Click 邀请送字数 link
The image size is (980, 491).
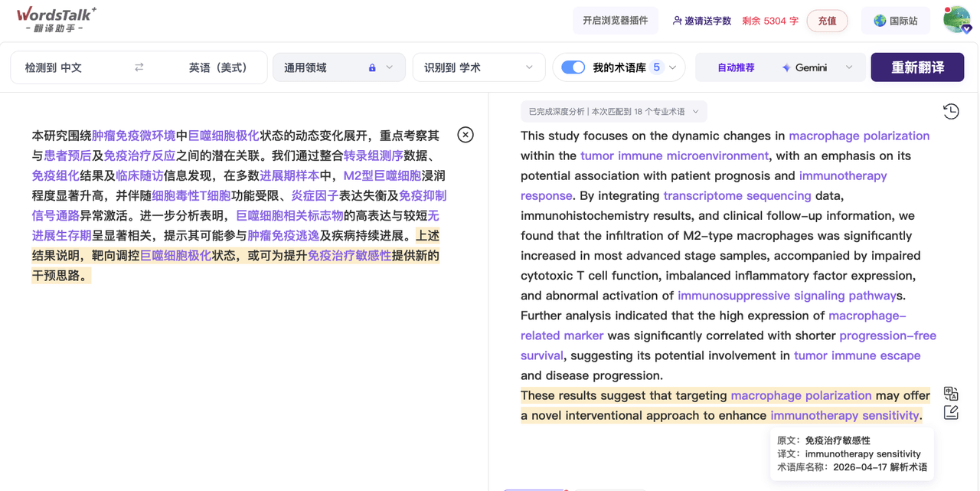(701, 21)
